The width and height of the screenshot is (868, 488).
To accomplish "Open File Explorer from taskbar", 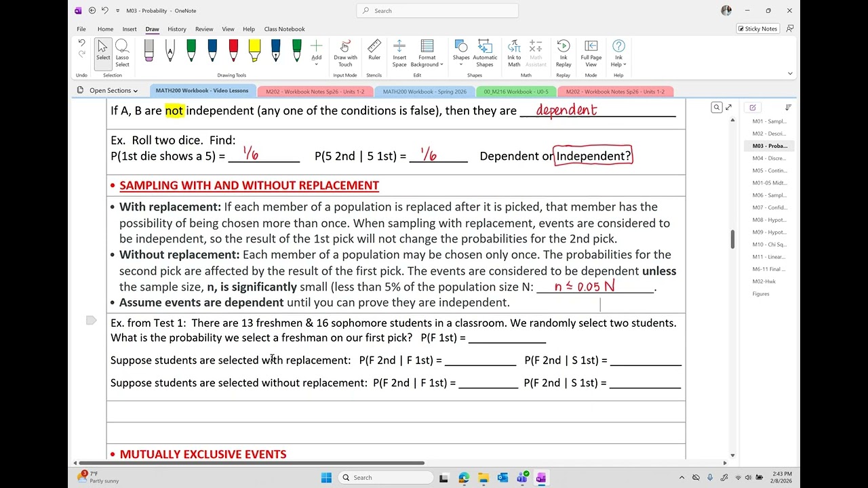I will coord(483,477).
